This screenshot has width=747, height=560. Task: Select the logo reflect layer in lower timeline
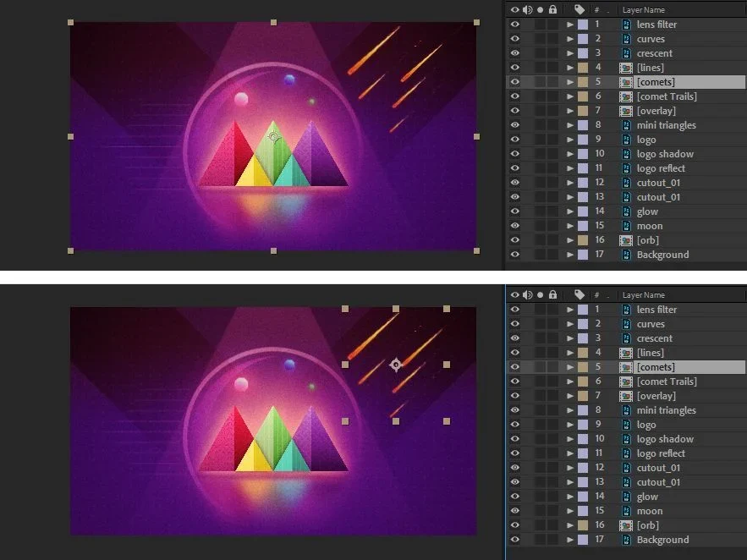[x=661, y=453]
